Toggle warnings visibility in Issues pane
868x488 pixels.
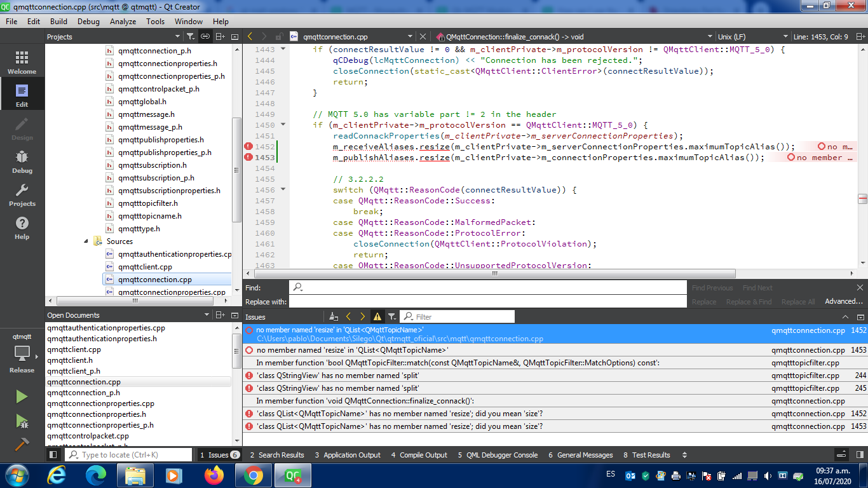click(377, 316)
